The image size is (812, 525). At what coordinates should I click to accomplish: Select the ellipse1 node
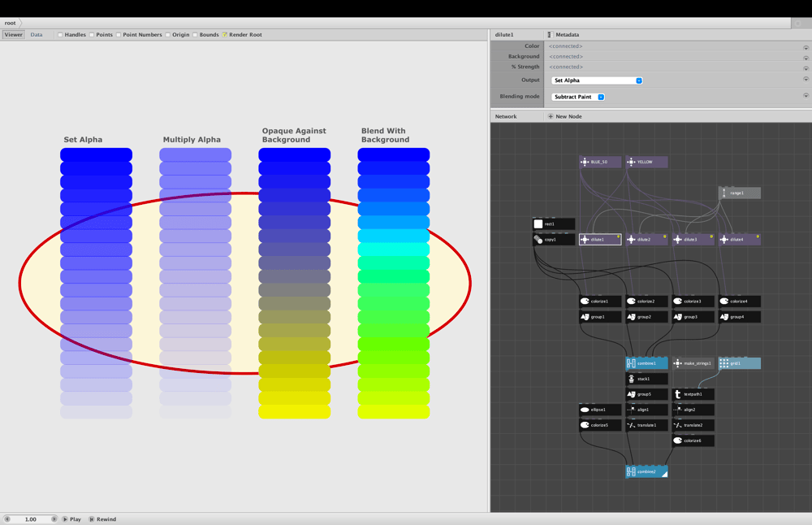[600, 410]
